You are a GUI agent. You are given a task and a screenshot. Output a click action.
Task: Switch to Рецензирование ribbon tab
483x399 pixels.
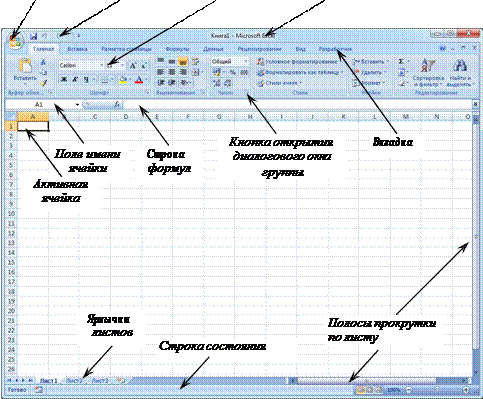[x=259, y=49]
